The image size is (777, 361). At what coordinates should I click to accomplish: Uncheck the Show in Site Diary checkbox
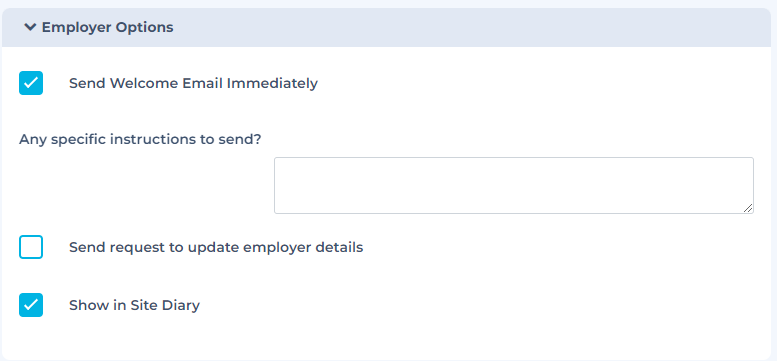tap(31, 305)
